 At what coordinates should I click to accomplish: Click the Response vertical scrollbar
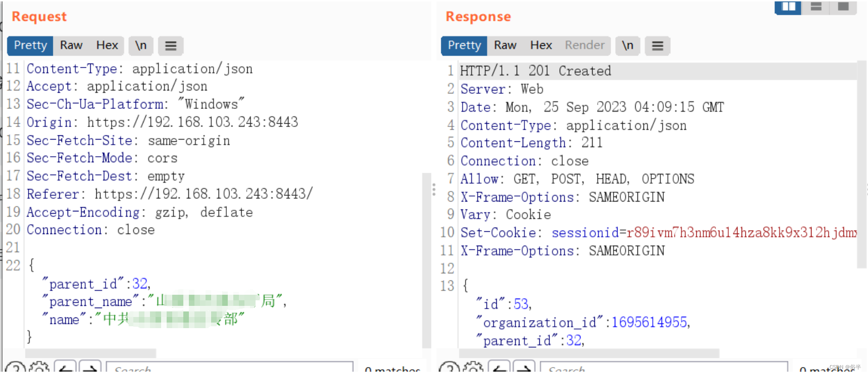pyautogui.click(x=862, y=164)
